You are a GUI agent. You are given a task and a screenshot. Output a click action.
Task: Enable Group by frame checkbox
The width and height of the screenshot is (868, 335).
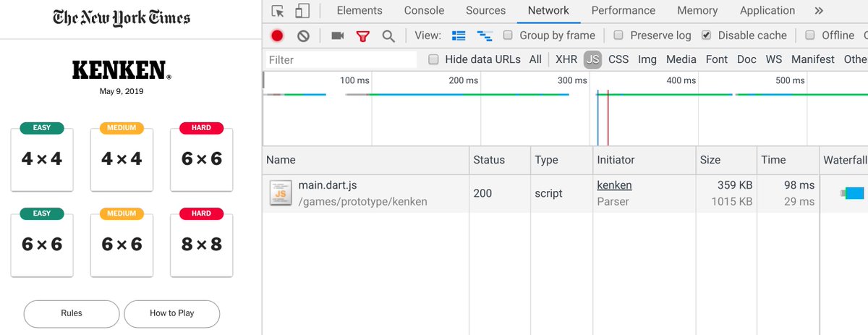(508, 35)
